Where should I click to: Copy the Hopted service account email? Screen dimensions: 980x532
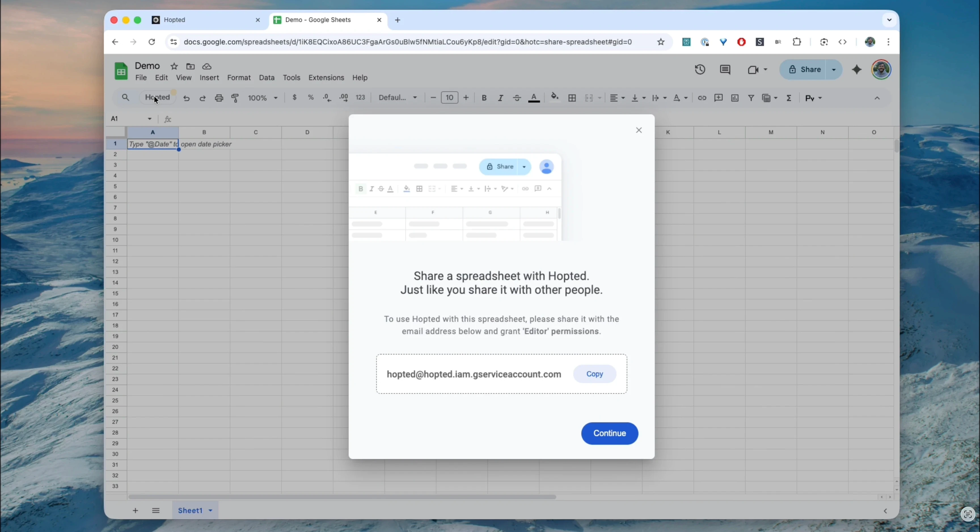[595, 374]
